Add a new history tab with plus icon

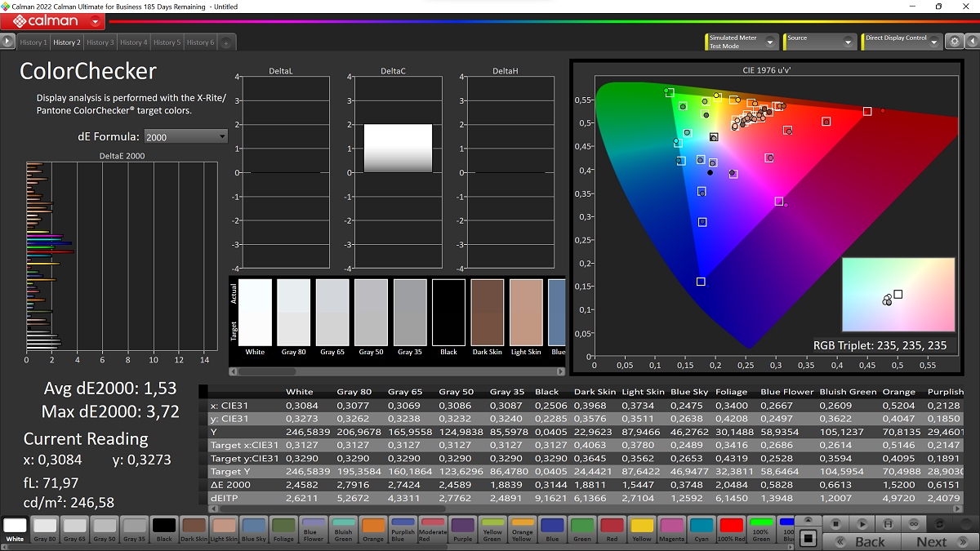tap(226, 42)
